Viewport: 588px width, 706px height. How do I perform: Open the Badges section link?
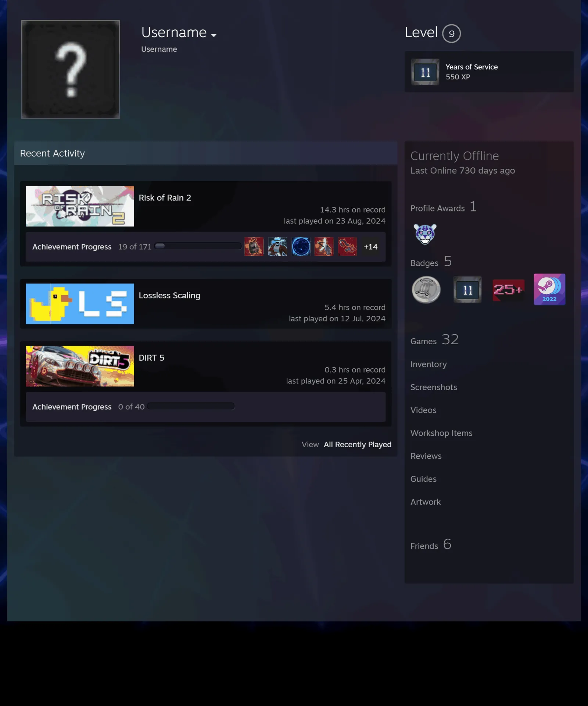coord(431,262)
